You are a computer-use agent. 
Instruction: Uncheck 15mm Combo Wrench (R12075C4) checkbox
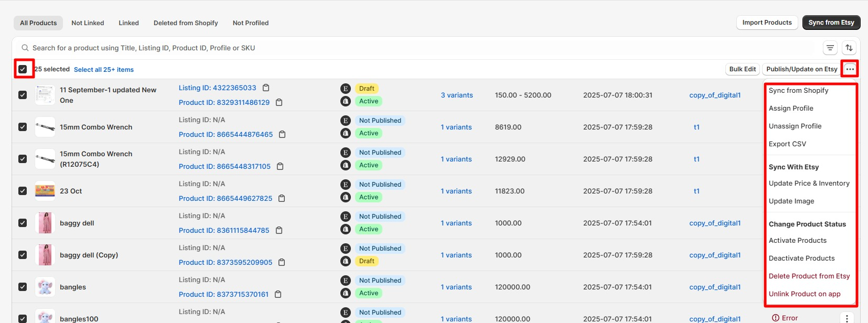23,159
